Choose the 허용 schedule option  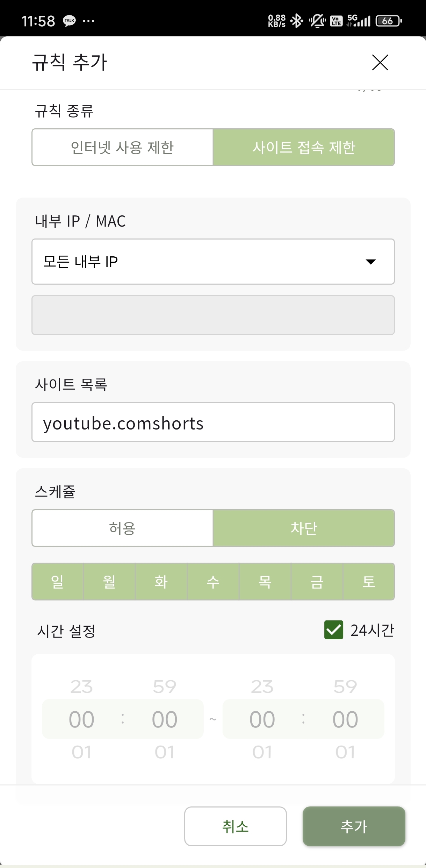click(122, 528)
